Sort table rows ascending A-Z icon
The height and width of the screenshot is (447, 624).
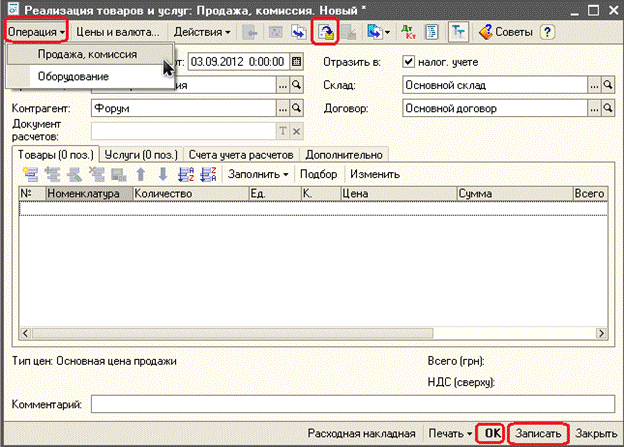185,174
